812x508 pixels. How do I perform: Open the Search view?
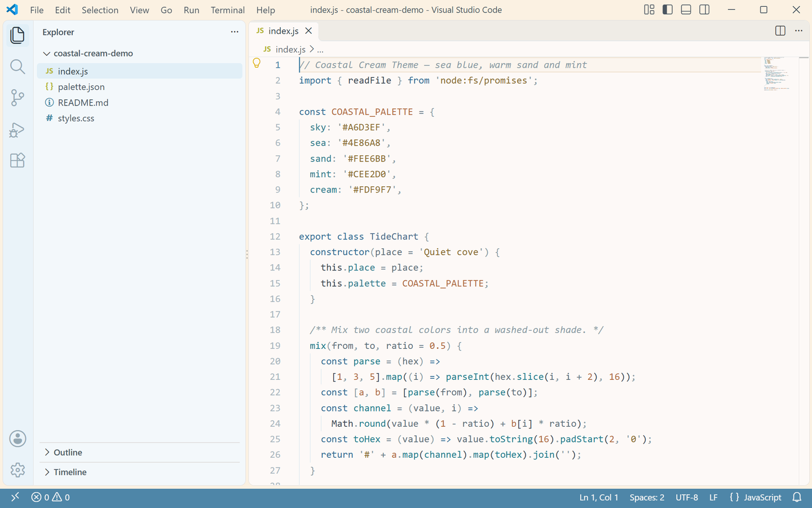pyautogui.click(x=17, y=67)
